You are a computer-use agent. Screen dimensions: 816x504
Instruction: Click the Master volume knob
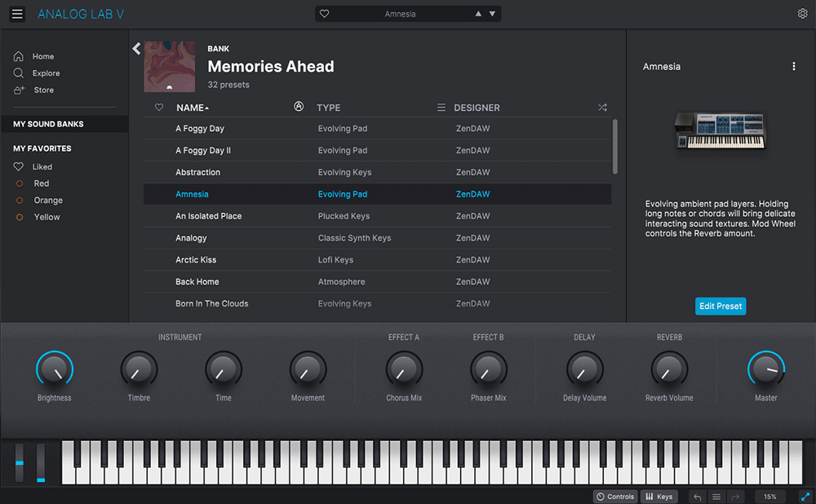(766, 369)
